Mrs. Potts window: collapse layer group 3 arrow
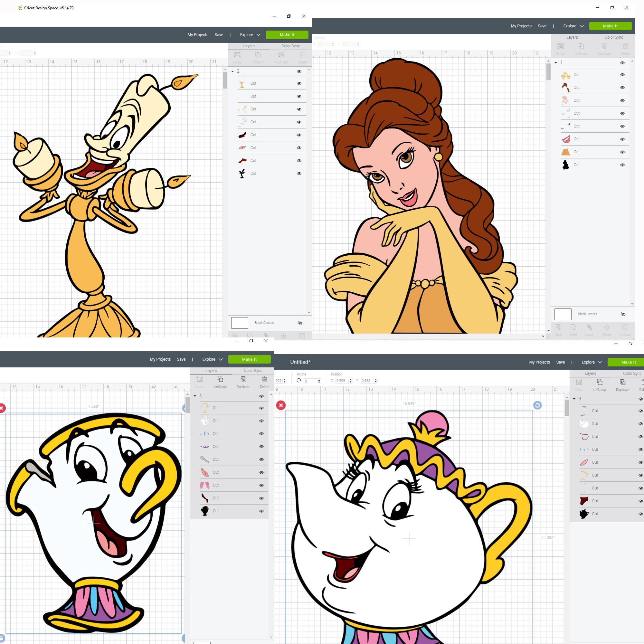644x644 pixels. (574, 399)
